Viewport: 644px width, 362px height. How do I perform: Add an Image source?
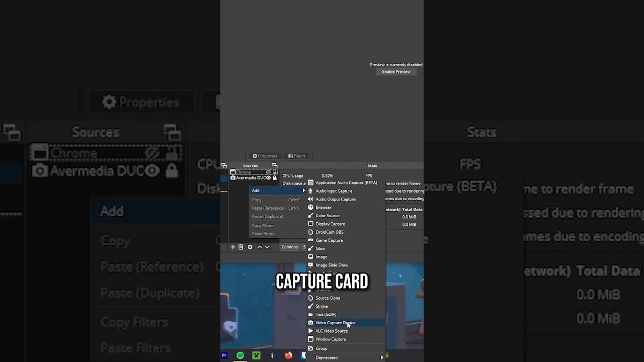coord(346,257)
